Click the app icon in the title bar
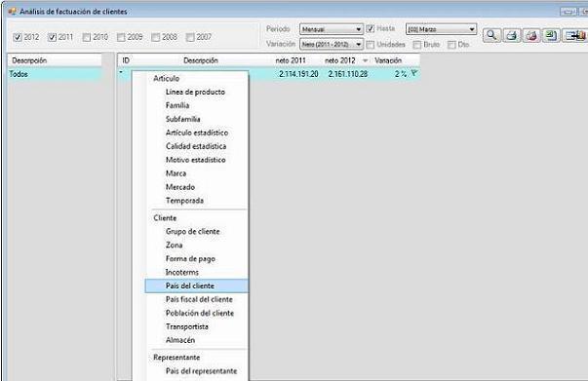Screen dimensions: 588x381 (x=12, y=12)
